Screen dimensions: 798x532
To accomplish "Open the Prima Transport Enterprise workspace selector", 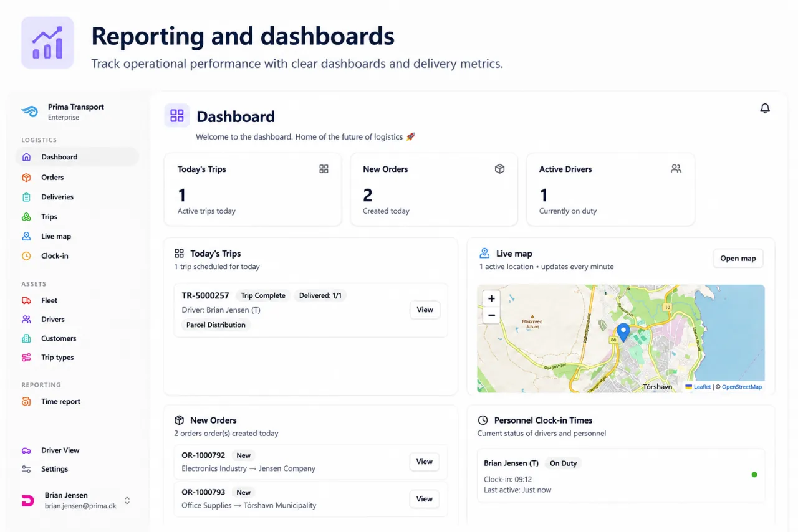I will tap(77, 112).
